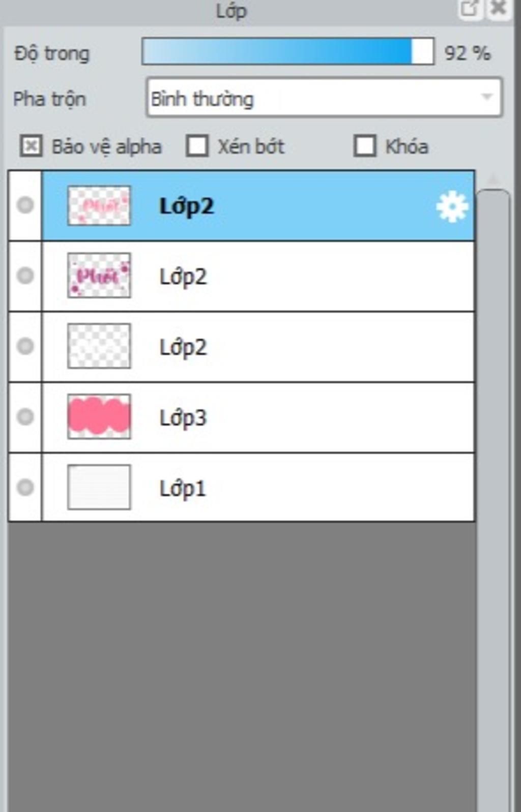Click the pop-out panel icon in title bar

point(470,9)
